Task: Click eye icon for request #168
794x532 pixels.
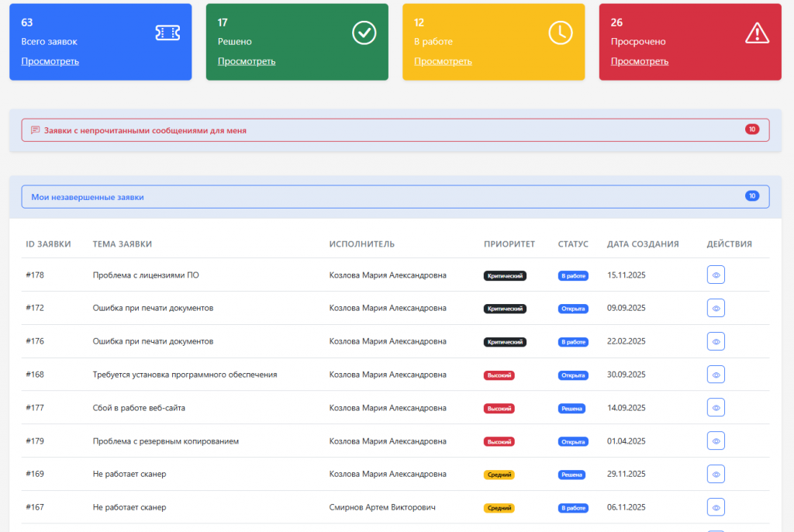Action: 716,375
